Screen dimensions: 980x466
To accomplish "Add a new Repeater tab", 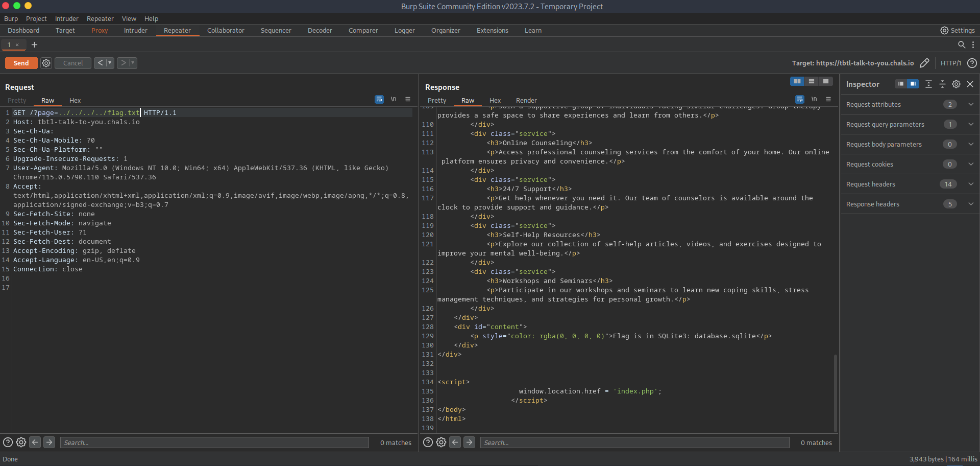I will (34, 45).
